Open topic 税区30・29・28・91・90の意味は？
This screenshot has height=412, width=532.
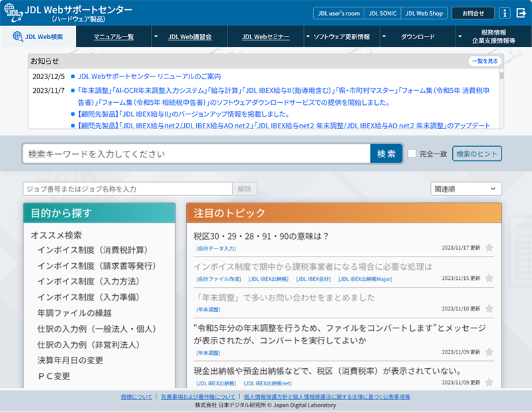tap(261, 236)
